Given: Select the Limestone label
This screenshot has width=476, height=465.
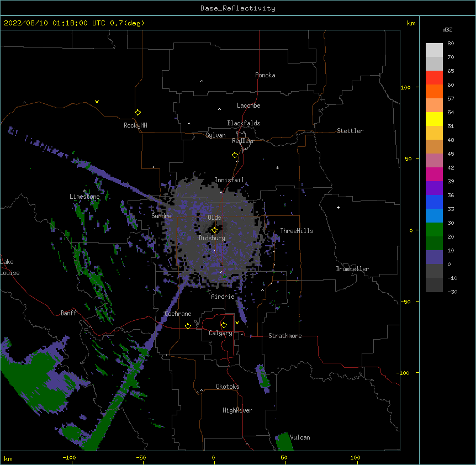Looking at the screenshot, I should coord(84,197).
